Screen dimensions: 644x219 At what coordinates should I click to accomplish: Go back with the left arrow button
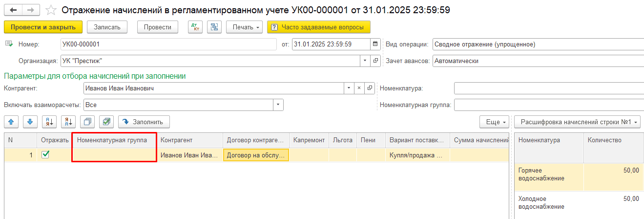[13, 10]
